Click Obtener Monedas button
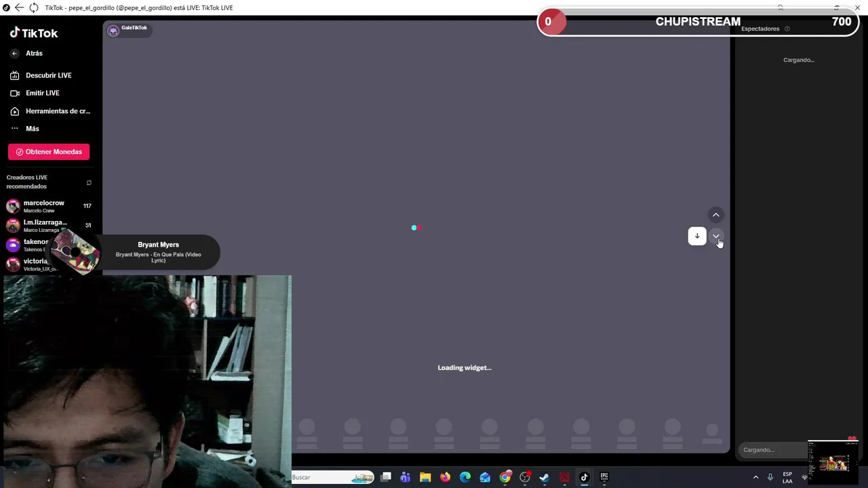This screenshot has height=488, width=868. [x=49, y=152]
